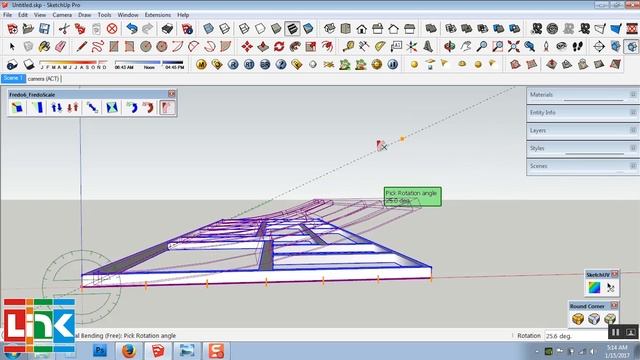The width and height of the screenshot is (640, 360).
Task: Open the Extensions menu
Action: coord(158,15)
